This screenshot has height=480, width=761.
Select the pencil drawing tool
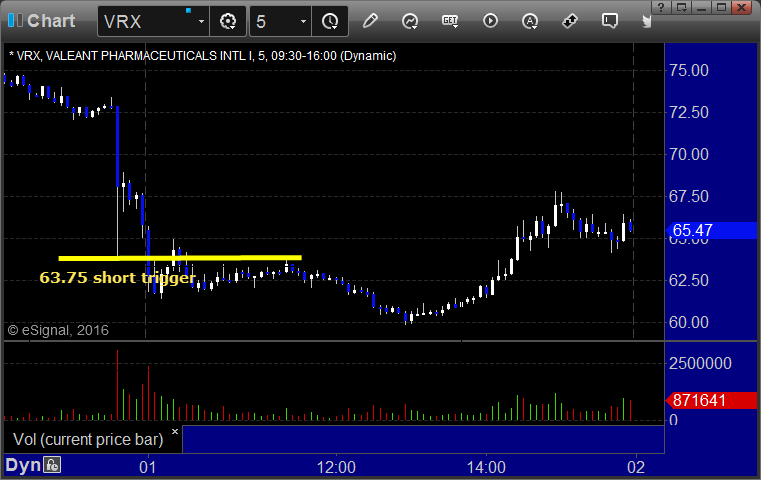click(x=370, y=20)
